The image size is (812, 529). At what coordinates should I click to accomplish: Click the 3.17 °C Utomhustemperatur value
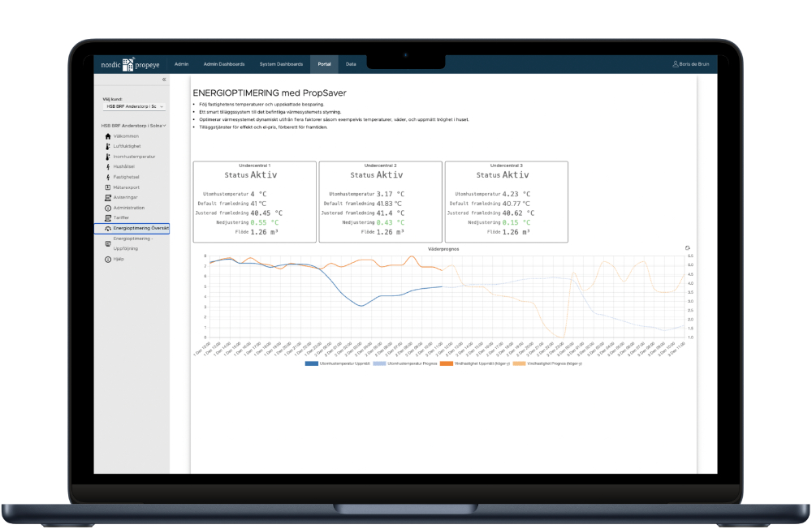click(391, 194)
